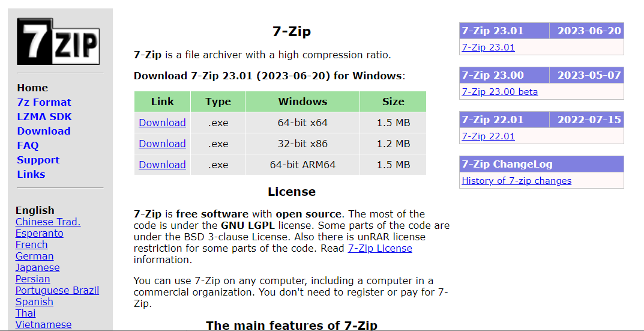
Task: Open the 7-Zip 22.01 release link
Action: tap(488, 136)
